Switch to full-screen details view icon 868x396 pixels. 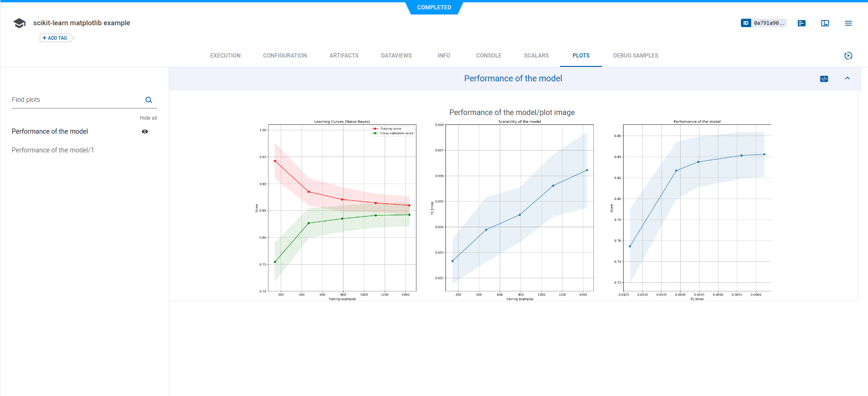825,23
